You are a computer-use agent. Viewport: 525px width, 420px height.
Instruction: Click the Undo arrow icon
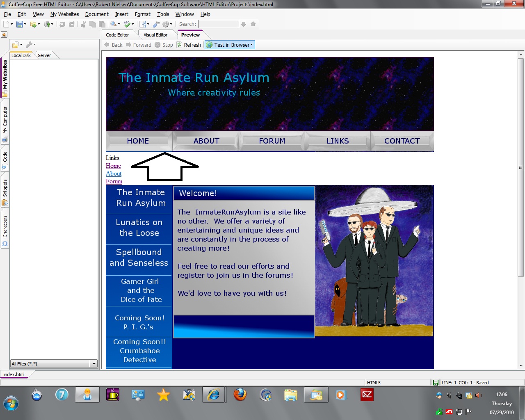(62, 24)
